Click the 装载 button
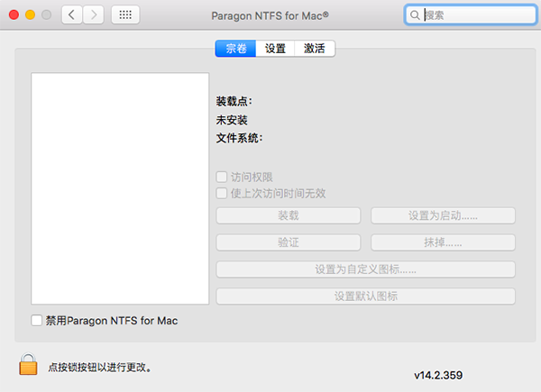Viewport: 541px width, 392px height. pos(289,215)
